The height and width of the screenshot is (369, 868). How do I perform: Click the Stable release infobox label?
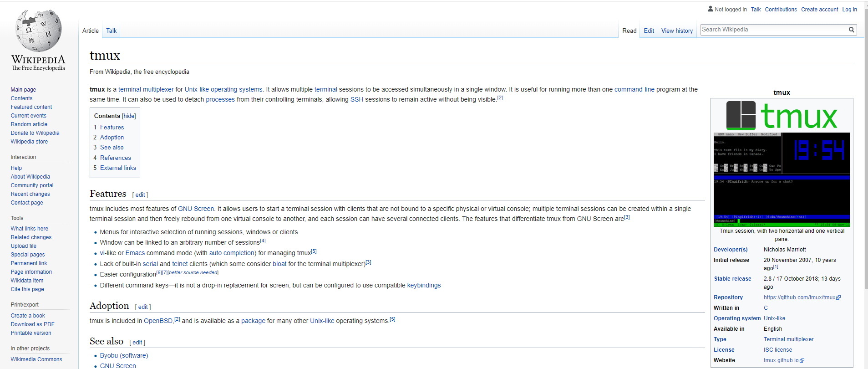(732, 279)
